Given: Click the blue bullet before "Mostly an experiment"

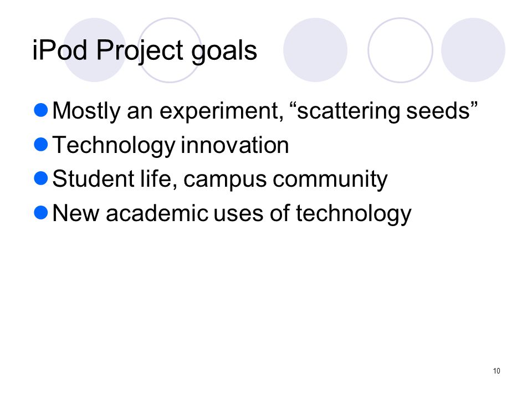Looking at the screenshot, I should pyautogui.click(x=41, y=110).
